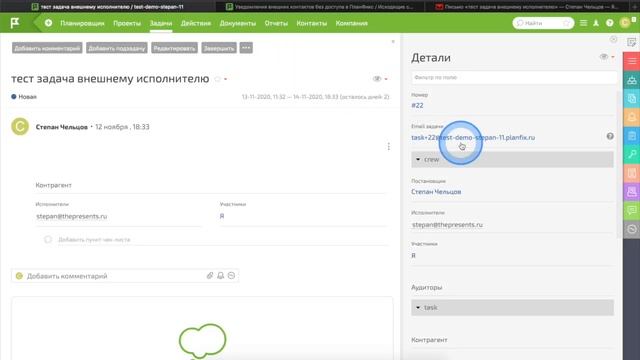Viewport: 640px width, 360px height.
Task: Open the Контакты menu
Action: tap(312, 23)
